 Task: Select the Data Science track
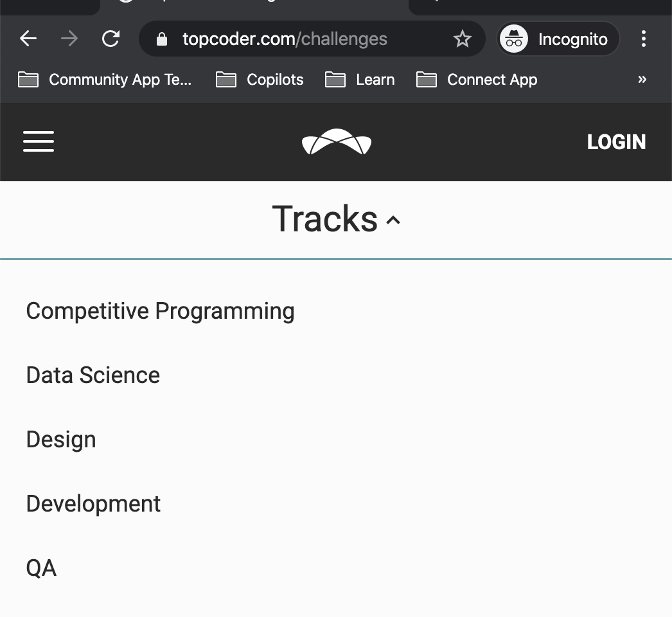point(93,375)
